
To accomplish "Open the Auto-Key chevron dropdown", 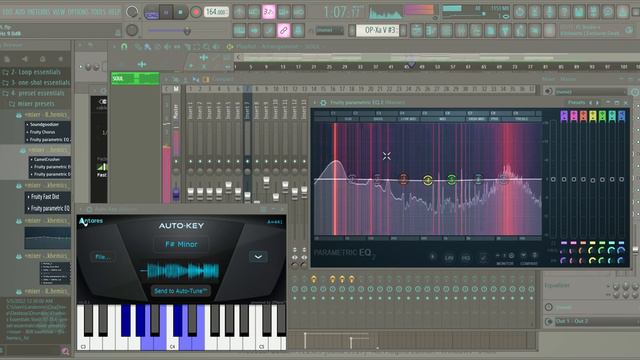I will pos(258,257).
